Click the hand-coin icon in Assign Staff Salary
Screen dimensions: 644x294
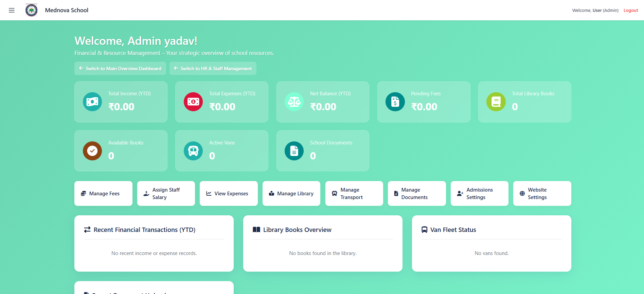point(146,194)
